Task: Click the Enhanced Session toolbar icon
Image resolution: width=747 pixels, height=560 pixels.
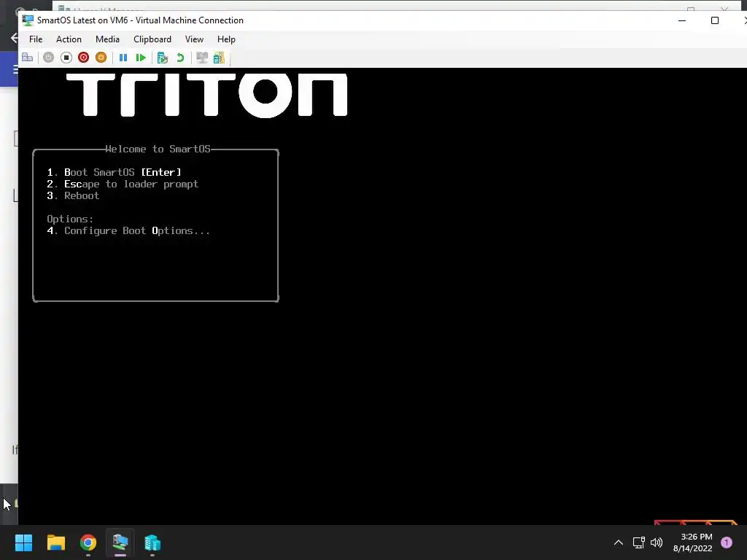Action: pyautogui.click(x=202, y=58)
